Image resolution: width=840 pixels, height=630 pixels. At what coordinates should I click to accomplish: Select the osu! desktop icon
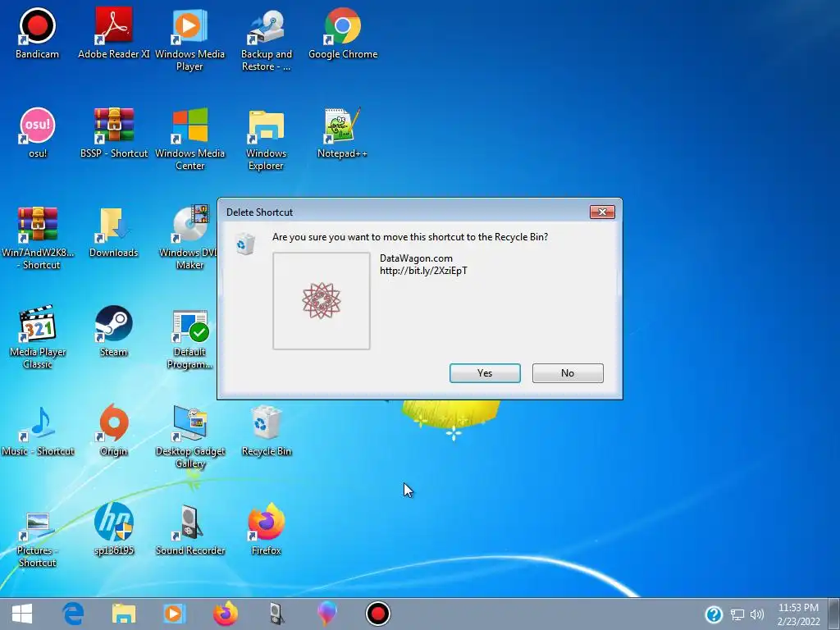point(37,133)
